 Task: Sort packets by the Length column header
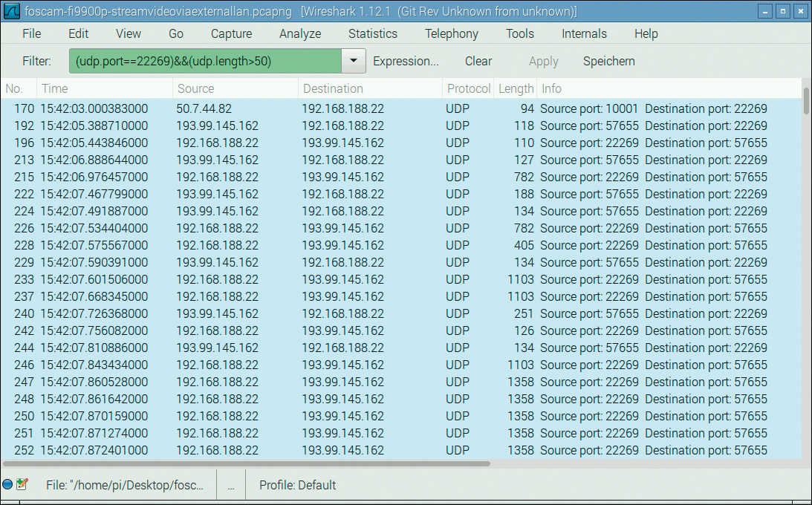click(516, 88)
